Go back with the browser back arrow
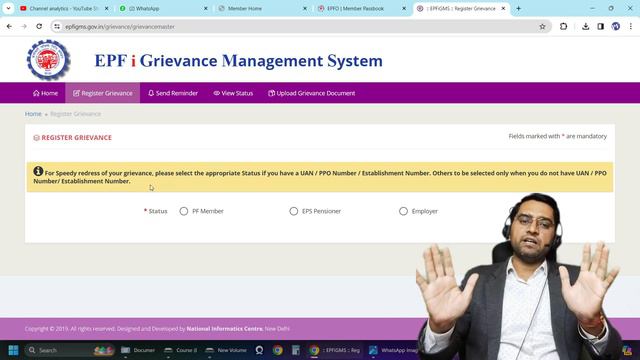The image size is (640, 360). click(x=9, y=27)
